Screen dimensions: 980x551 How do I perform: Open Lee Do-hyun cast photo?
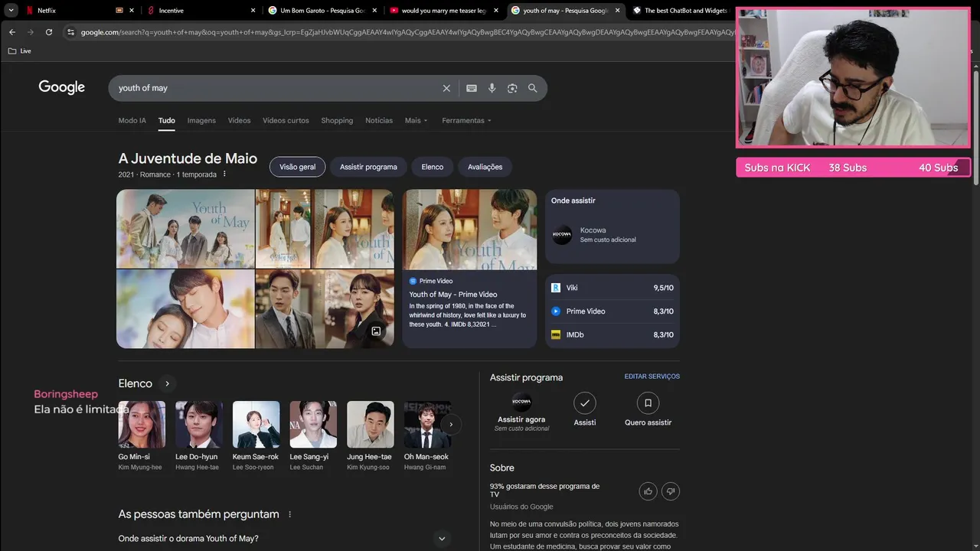(199, 425)
